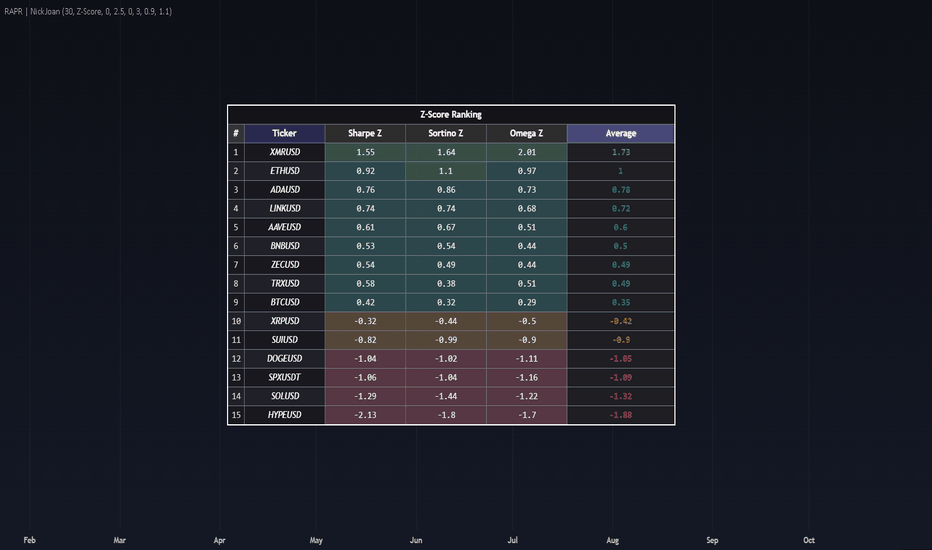Click the Average column header
This screenshot has width=932, height=550.
(x=621, y=133)
